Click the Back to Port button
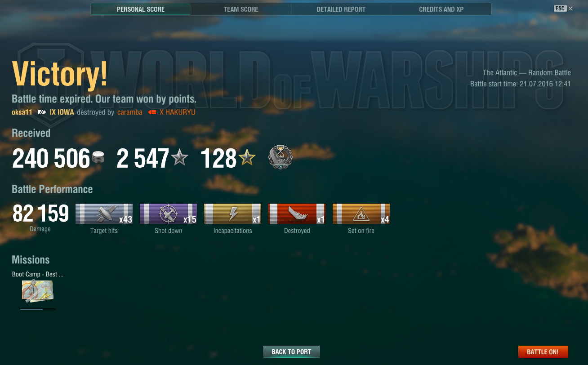Viewport: 588px width, 365px height. click(291, 352)
